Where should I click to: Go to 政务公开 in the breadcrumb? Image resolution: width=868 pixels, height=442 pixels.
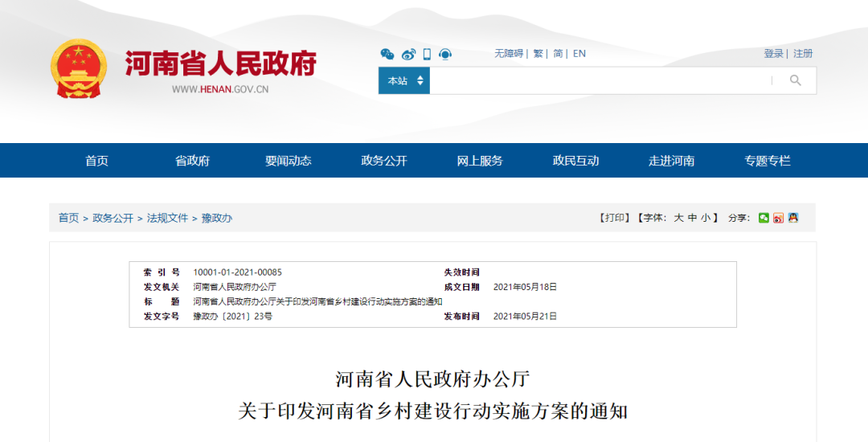(x=113, y=218)
